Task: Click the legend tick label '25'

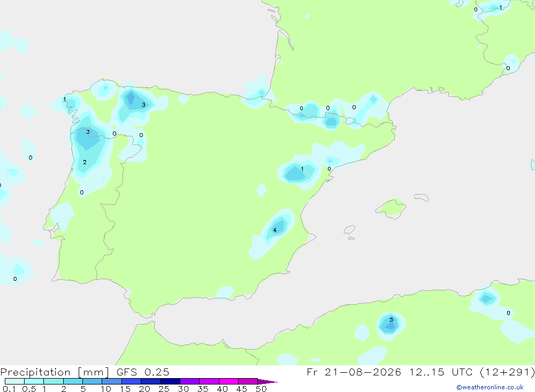Action: 164,389
